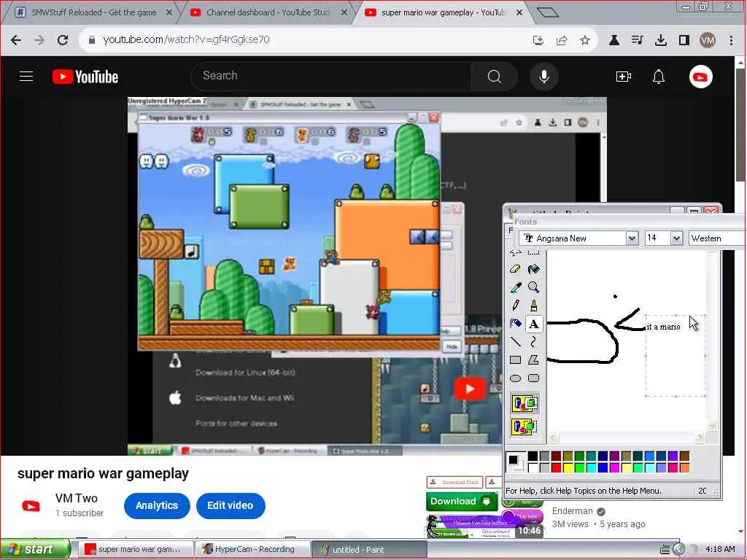Open the media controls toolbar icon
The image size is (747, 560).
click(x=637, y=41)
